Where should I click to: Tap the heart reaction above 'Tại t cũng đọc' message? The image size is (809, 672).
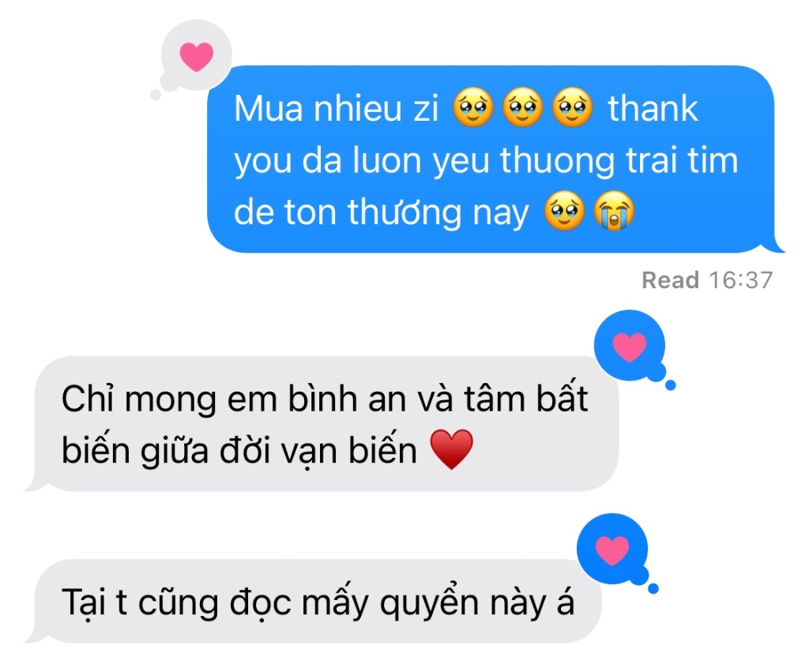pos(612,550)
